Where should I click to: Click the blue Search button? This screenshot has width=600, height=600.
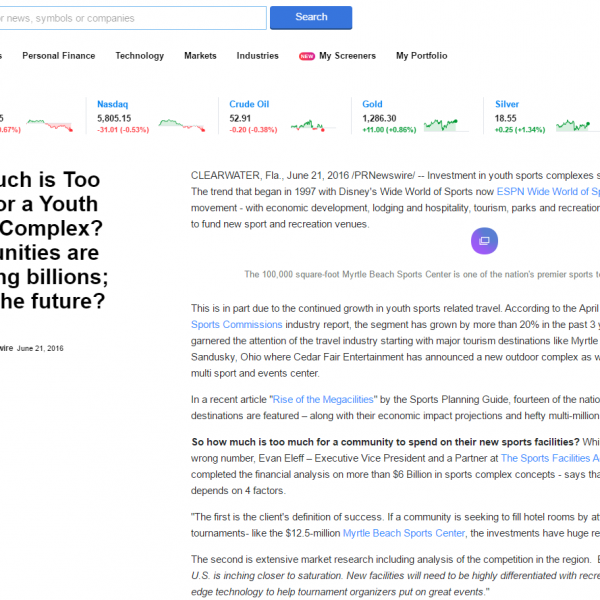[311, 18]
